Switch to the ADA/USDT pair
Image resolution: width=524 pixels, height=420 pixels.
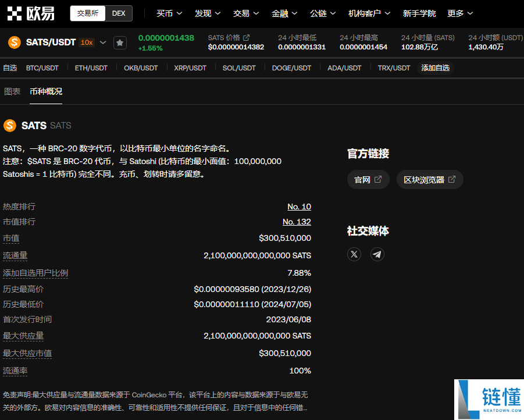tap(344, 68)
